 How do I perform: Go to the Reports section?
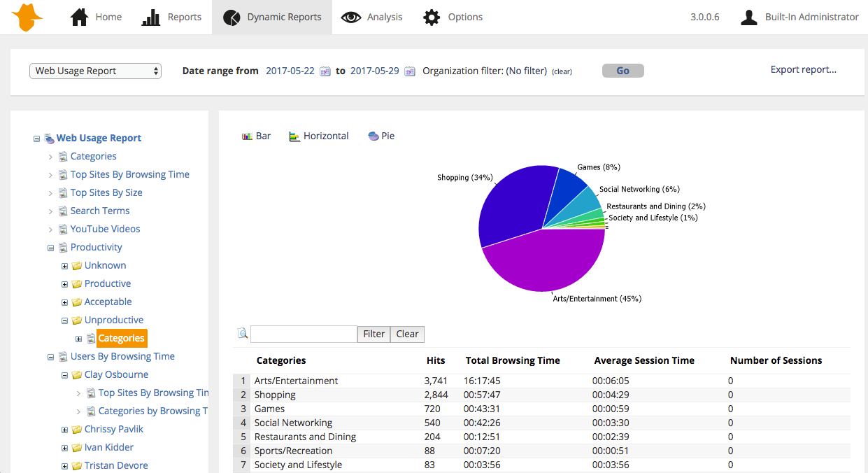point(171,17)
